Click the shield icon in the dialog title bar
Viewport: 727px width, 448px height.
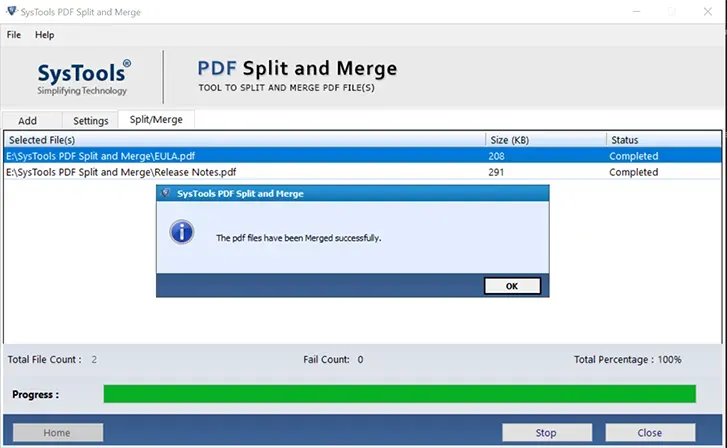click(166, 193)
